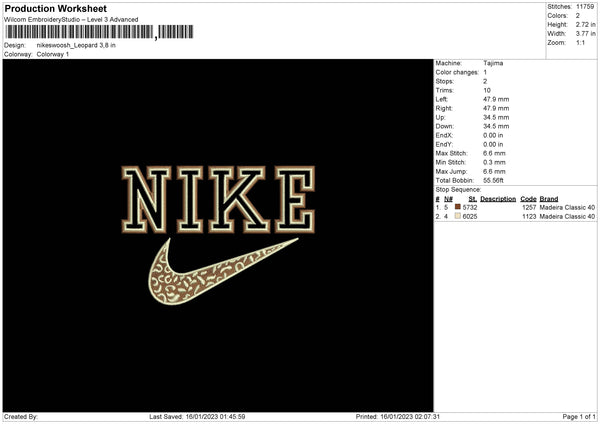Click the N# column header

(x=448, y=199)
